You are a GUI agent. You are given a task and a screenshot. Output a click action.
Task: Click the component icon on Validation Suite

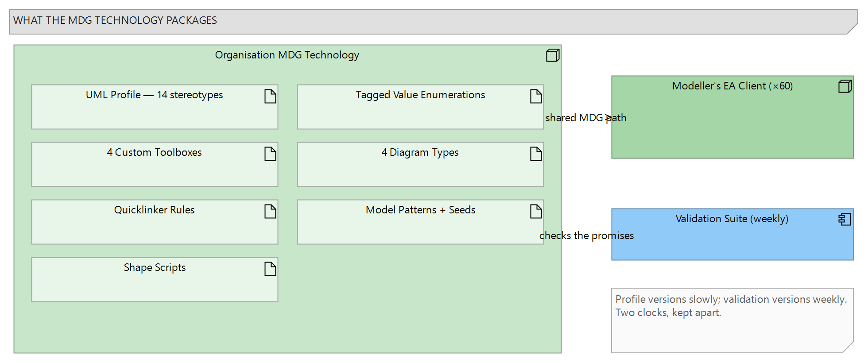[845, 219]
